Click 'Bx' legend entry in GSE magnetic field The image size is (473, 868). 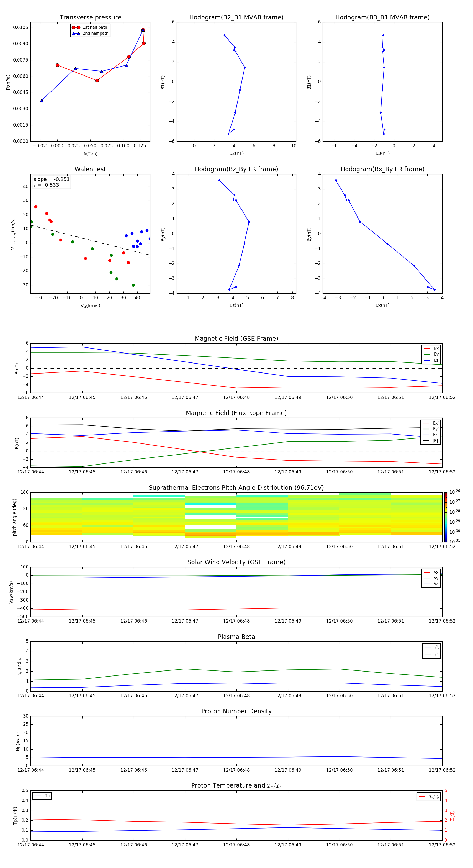pos(431,349)
